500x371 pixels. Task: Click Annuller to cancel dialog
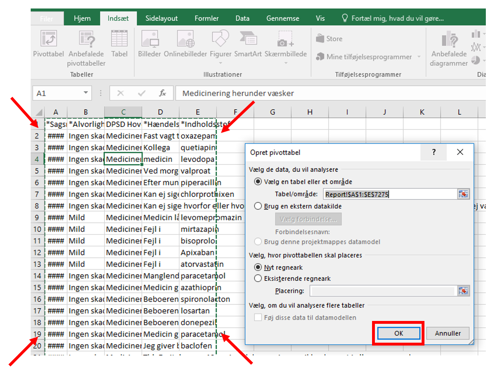point(448,333)
